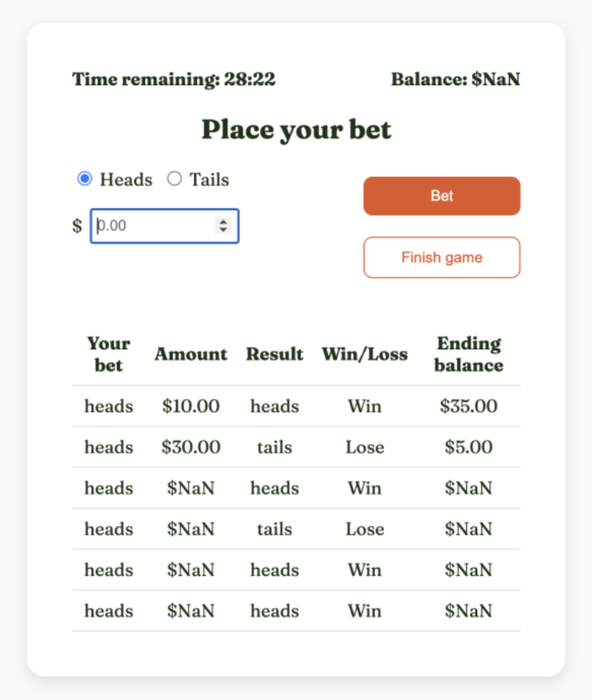Click the $5.00 ending balance cell
592x700 pixels.
click(x=469, y=447)
